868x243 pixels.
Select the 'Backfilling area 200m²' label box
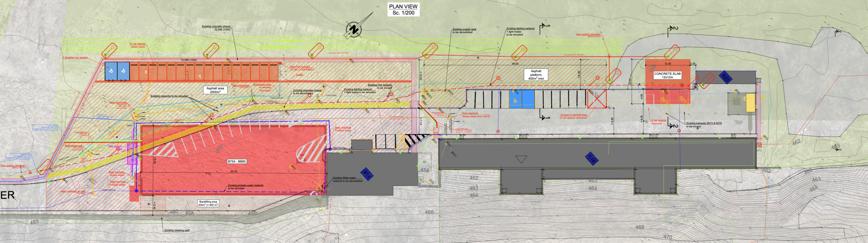[208, 203]
